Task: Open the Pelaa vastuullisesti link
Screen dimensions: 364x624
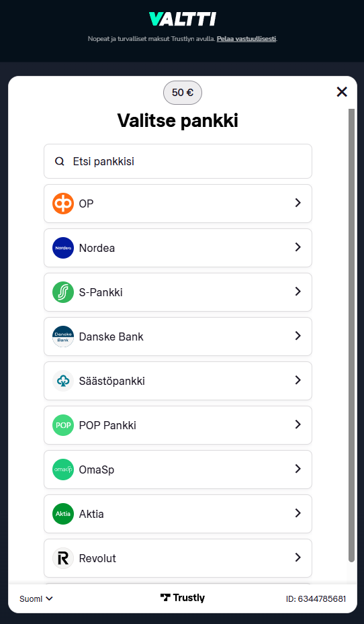Action: click(x=246, y=39)
